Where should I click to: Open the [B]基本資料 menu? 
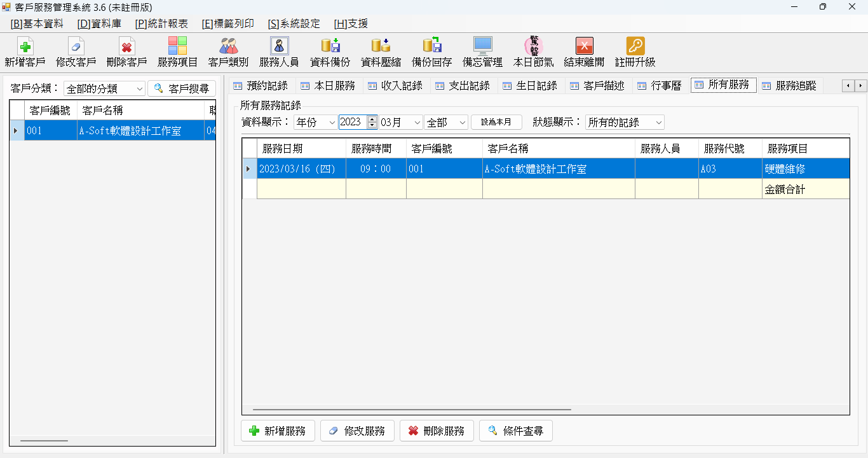click(x=37, y=24)
